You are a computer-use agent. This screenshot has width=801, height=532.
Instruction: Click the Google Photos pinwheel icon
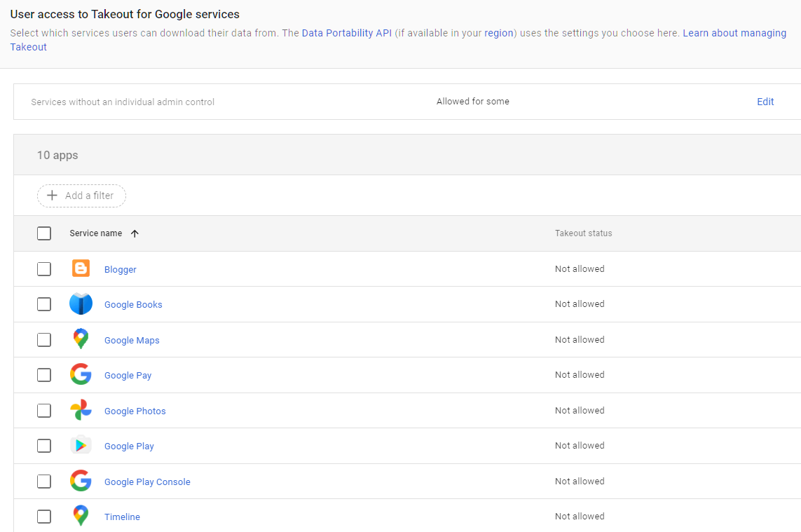[80, 410]
